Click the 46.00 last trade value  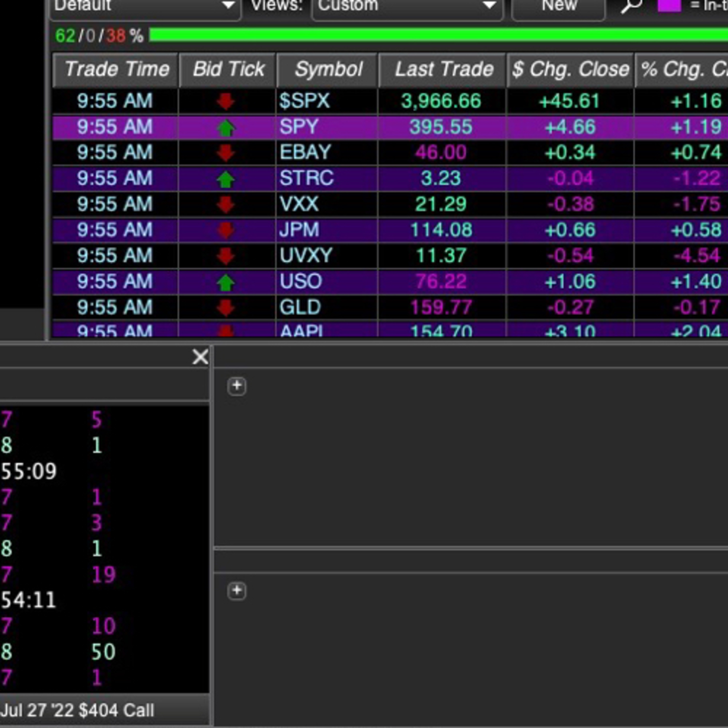pos(441,153)
